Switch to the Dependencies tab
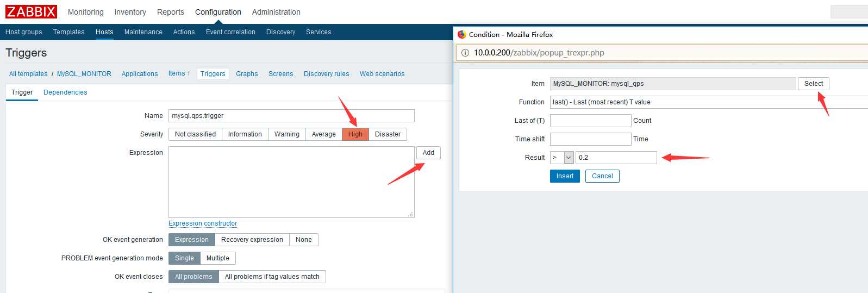 pyautogui.click(x=65, y=92)
